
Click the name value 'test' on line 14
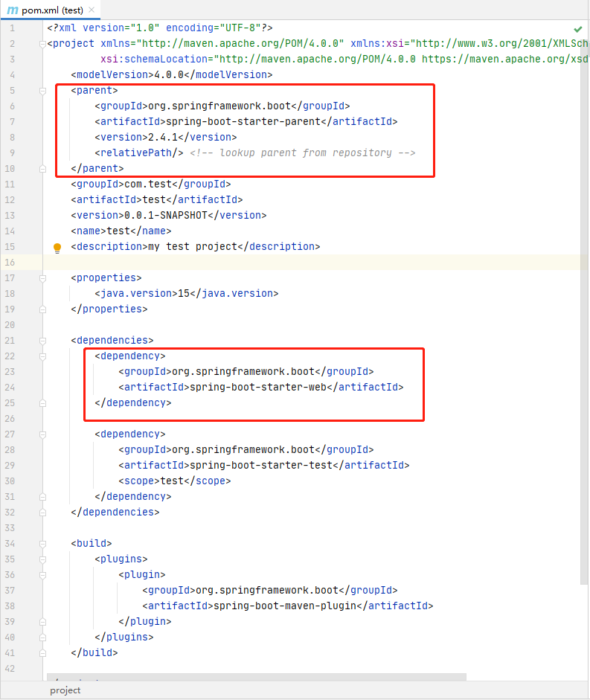(118, 231)
